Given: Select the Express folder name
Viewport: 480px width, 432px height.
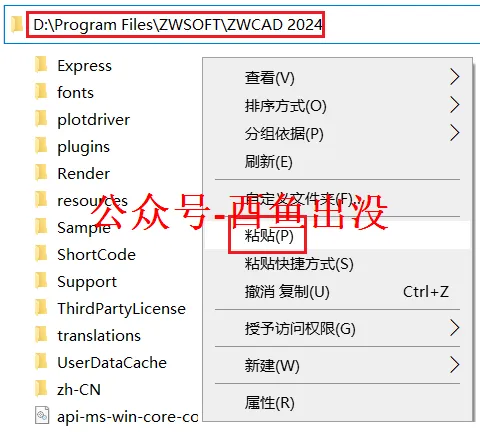Looking at the screenshot, I should click(x=84, y=66).
